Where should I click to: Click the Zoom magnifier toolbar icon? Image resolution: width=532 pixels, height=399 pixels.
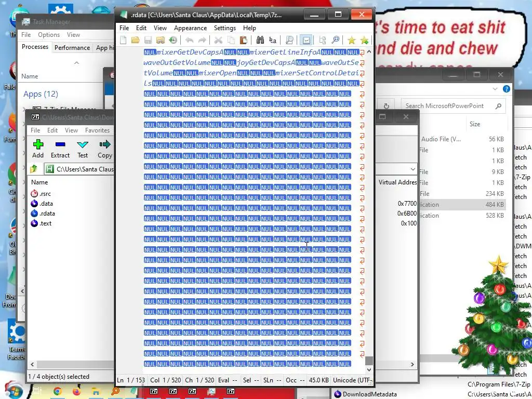(x=335, y=41)
